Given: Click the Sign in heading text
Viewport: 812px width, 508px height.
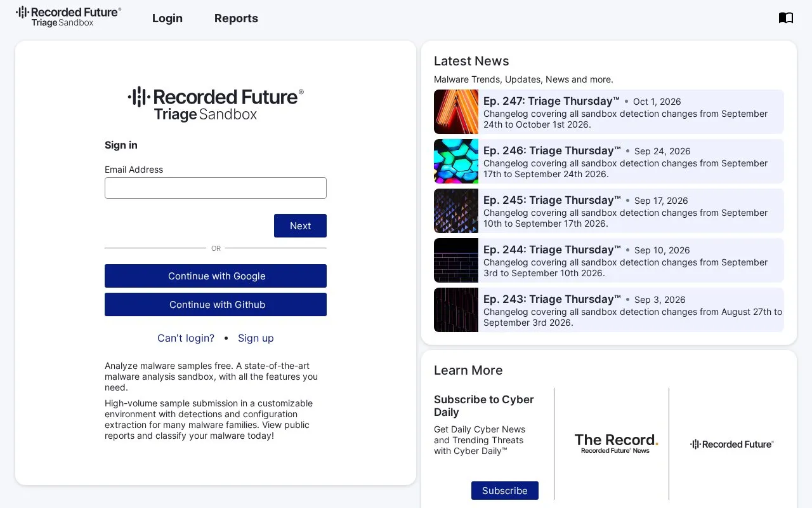Looking at the screenshot, I should click(x=121, y=145).
